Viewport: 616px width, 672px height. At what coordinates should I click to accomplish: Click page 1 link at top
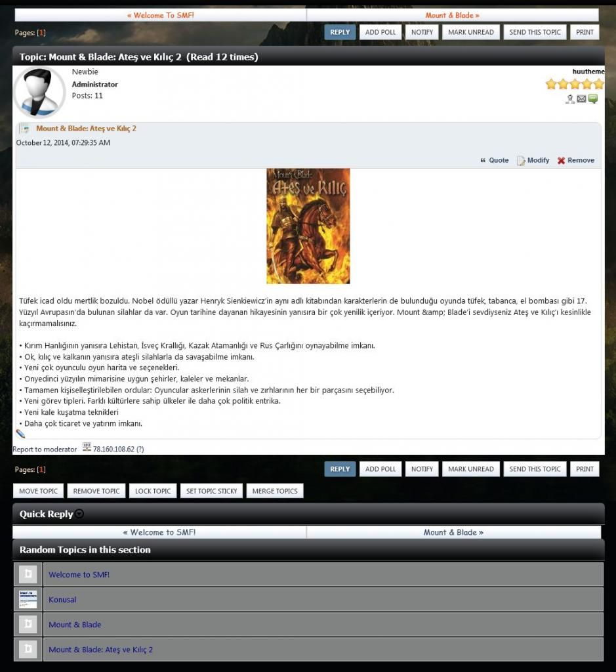(41, 33)
